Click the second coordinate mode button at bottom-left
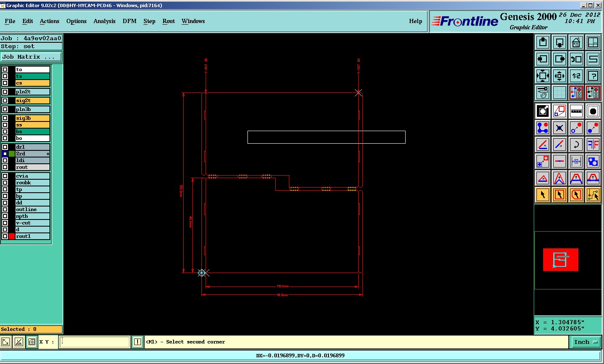The image size is (604, 364). (x=19, y=342)
